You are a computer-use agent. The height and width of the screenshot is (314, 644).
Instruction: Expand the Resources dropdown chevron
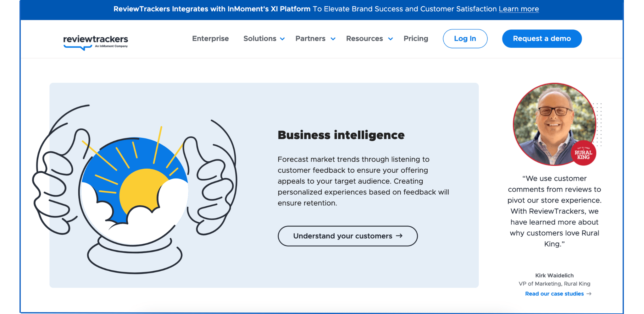pyautogui.click(x=391, y=39)
